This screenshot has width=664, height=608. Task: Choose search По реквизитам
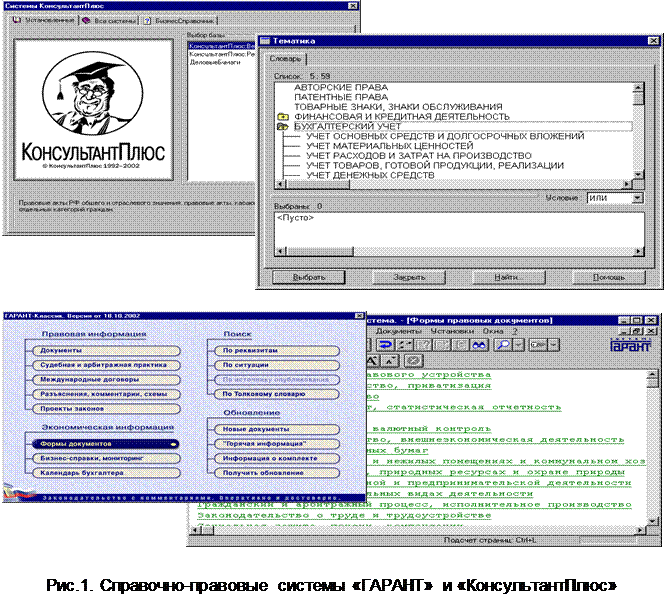coord(277,351)
